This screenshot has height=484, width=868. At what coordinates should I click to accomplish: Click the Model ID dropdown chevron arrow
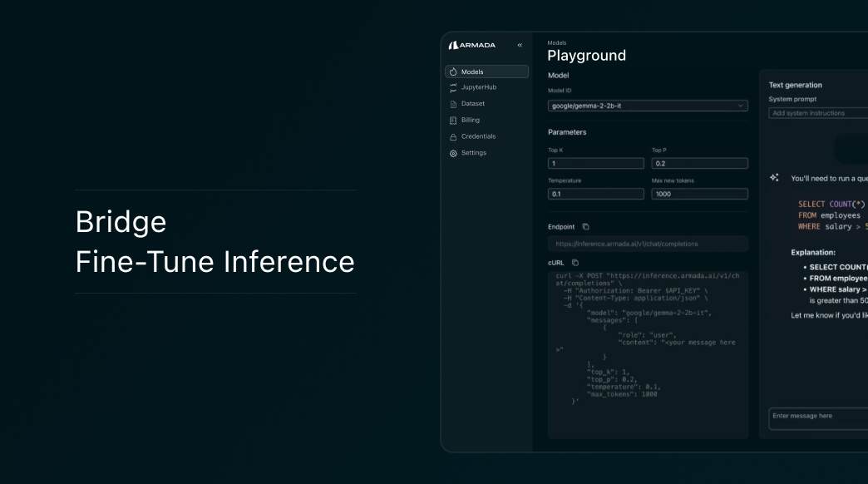pos(741,106)
